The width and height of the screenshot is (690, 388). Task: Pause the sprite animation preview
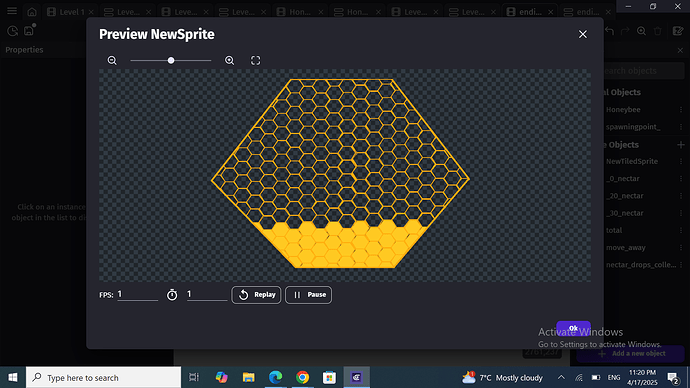pyautogui.click(x=308, y=295)
